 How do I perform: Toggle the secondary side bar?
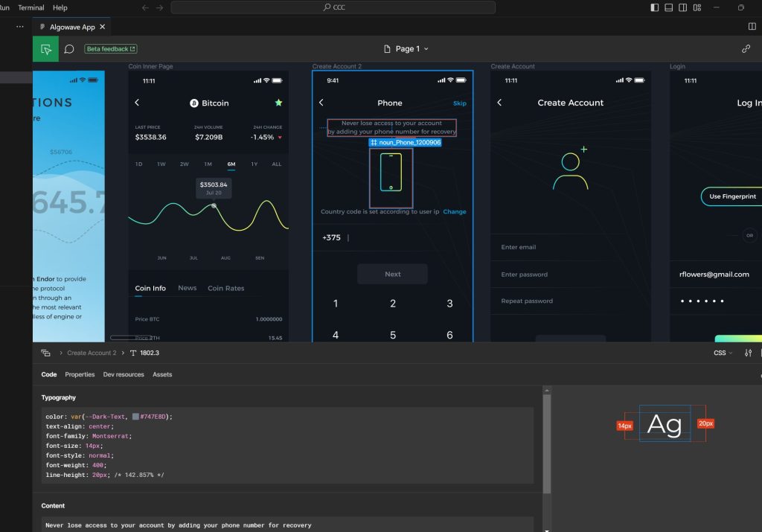pyautogui.click(x=683, y=7)
